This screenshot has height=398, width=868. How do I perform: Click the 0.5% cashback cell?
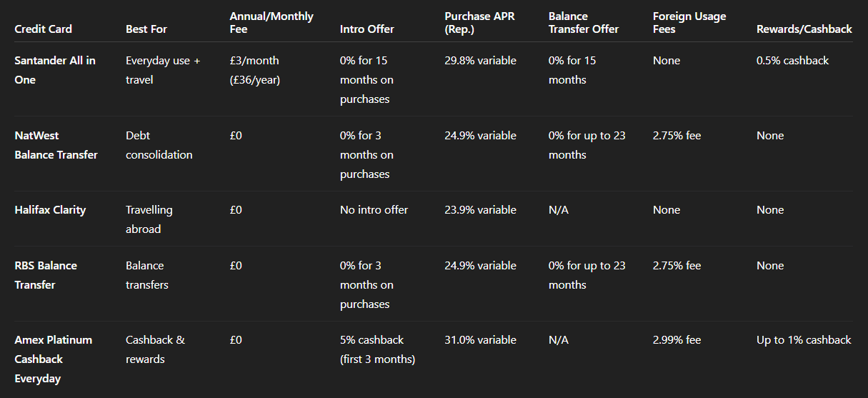pos(792,61)
